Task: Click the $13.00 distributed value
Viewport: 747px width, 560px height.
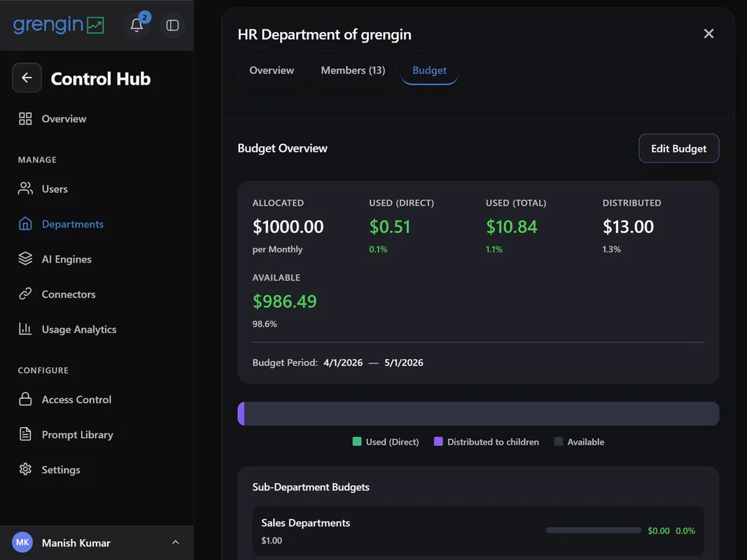Action: pos(628,227)
